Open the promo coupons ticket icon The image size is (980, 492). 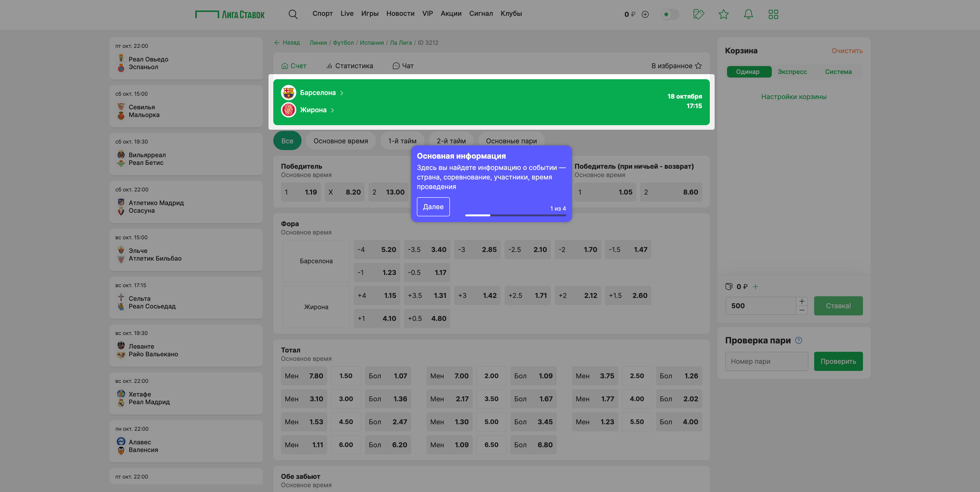(699, 14)
